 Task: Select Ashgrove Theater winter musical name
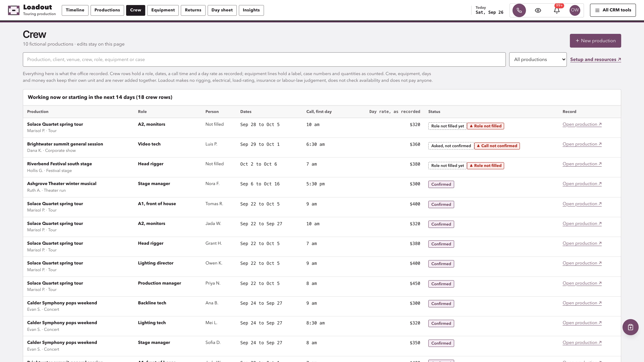coord(62,184)
